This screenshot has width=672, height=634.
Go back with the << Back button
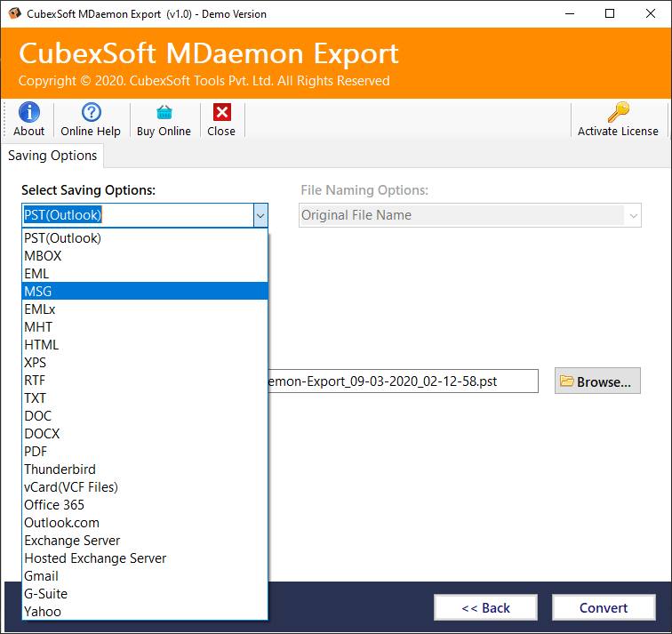(485, 608)
